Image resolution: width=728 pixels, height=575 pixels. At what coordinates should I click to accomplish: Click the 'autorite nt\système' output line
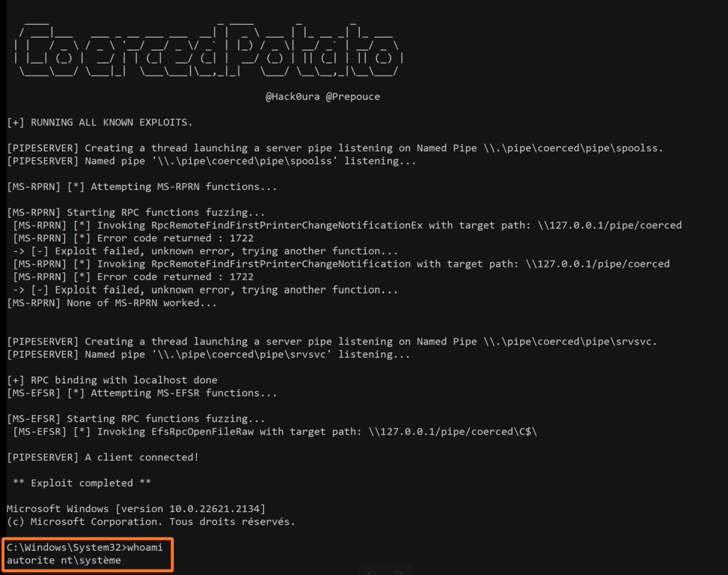coord(64,560)
